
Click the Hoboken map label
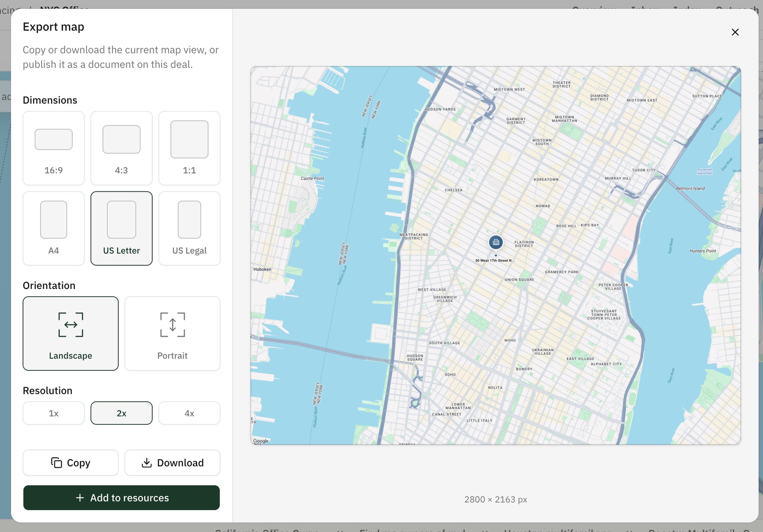pos(262,269)
